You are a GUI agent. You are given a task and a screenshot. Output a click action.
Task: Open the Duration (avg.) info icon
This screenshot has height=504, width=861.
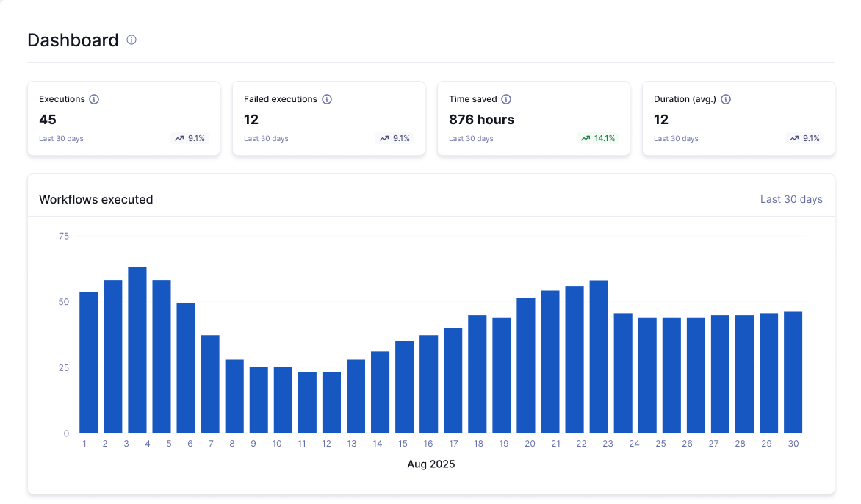(x=725, y=99)
